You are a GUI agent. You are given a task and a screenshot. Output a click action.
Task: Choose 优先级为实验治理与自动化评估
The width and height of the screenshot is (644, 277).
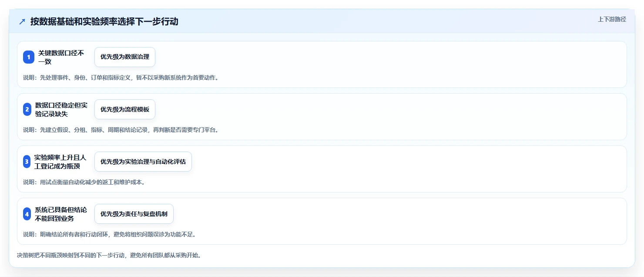[x=143, y=162]
